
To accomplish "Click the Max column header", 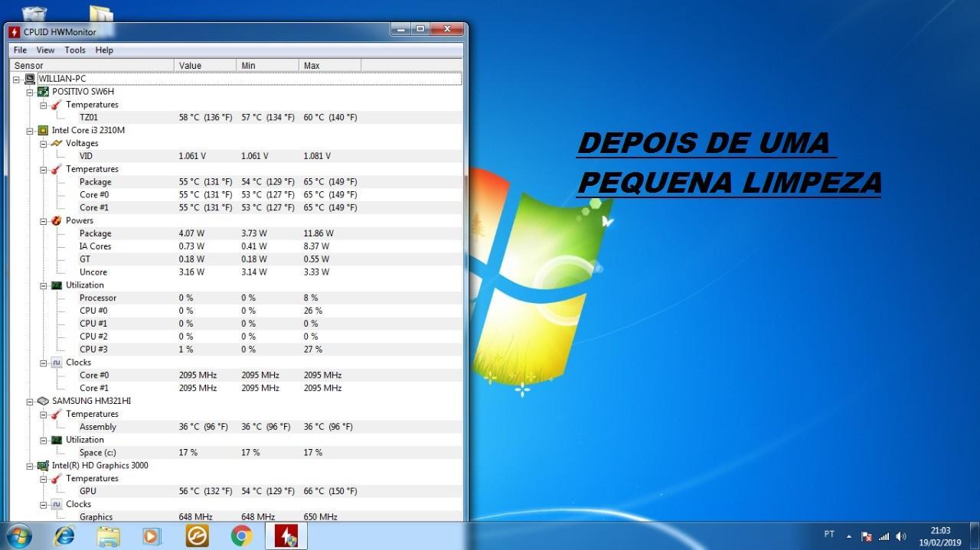I will (x=330, y=65).
